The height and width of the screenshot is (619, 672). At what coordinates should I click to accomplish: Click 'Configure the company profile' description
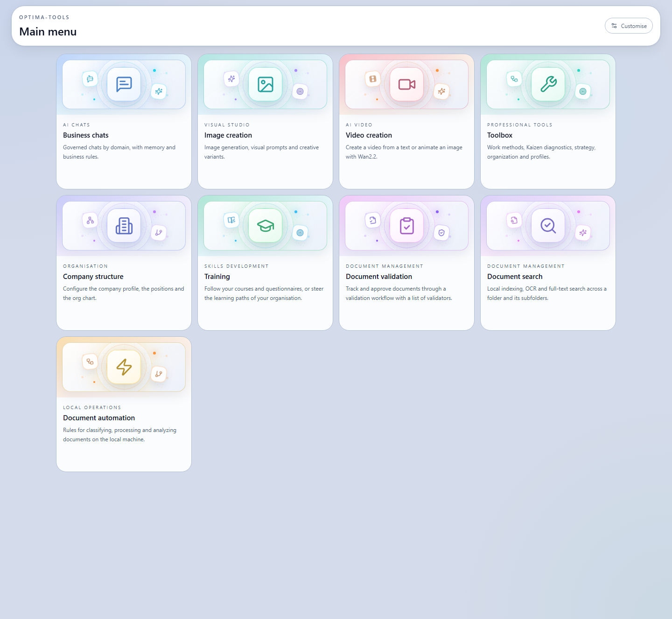pyautogui.click(x=124, y=293)
